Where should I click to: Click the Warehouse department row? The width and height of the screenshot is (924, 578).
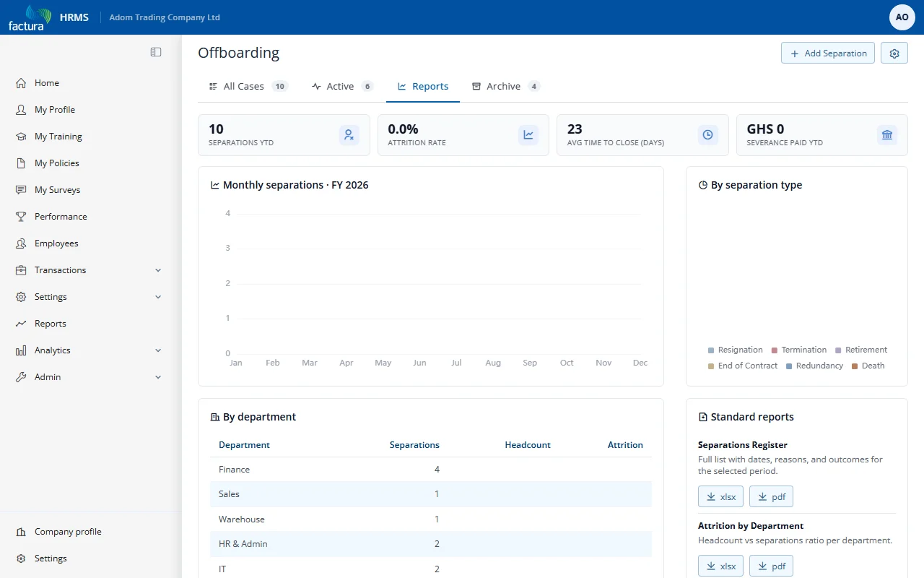pos(430,519)
